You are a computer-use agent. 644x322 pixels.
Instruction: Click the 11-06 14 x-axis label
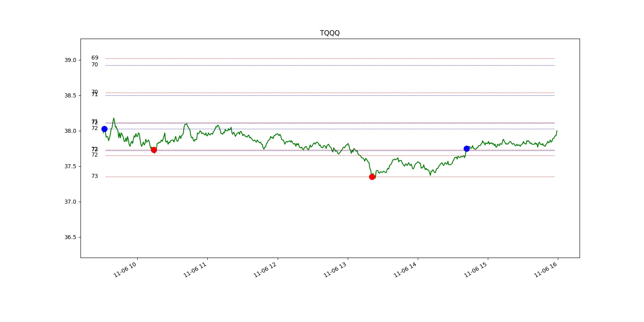point(406,269)
